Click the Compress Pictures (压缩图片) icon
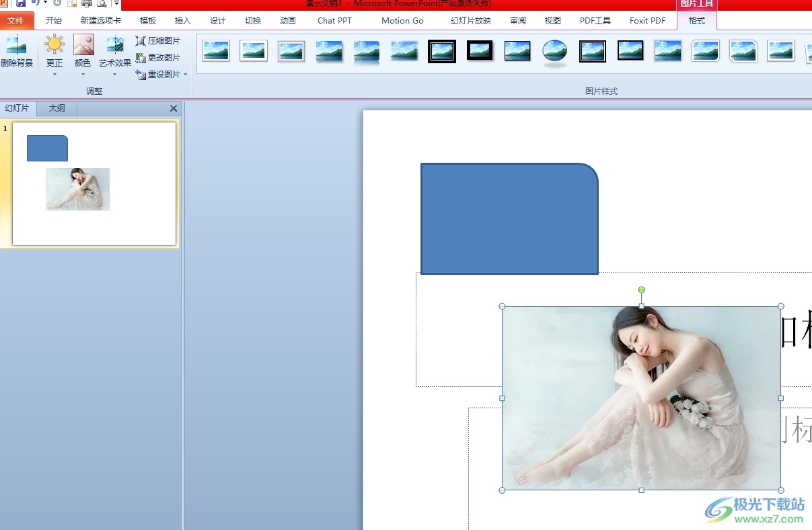This screenshot has width=812, height=530. 141,41
